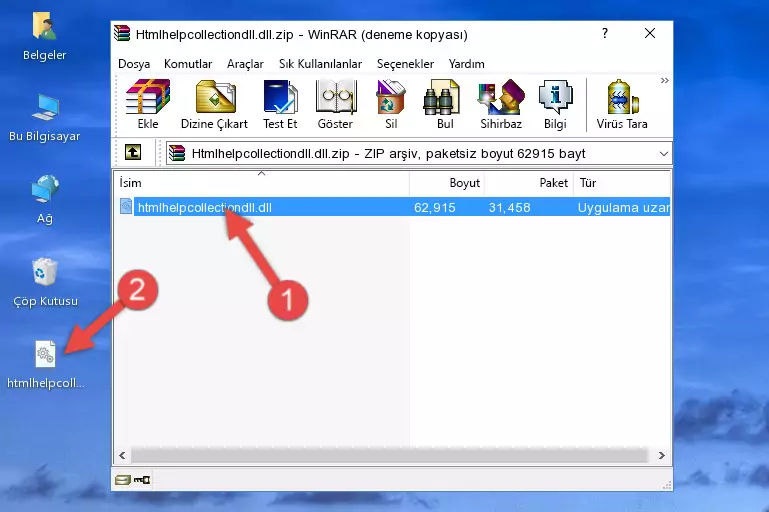
Task: Open the Seçenekler menu
Action: pyautogui.click(x=405, y=64)
